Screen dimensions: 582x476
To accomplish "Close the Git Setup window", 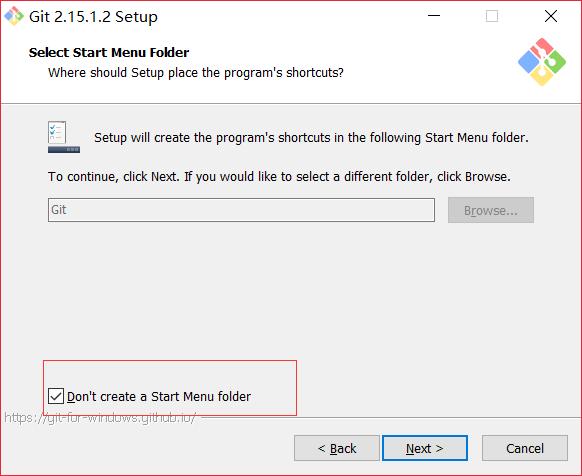I will pyautogui.click(x=551, y=16).
